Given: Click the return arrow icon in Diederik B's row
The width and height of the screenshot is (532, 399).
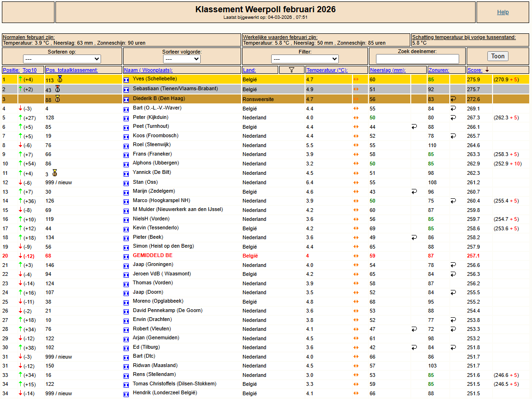Looking at the screenshot, I should (453, 99).
